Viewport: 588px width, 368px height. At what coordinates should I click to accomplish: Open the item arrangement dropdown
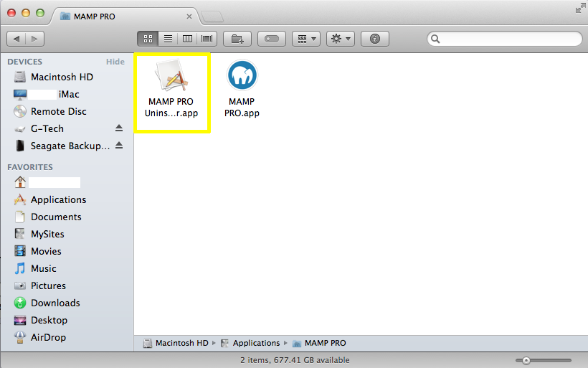tap(306, 39)
